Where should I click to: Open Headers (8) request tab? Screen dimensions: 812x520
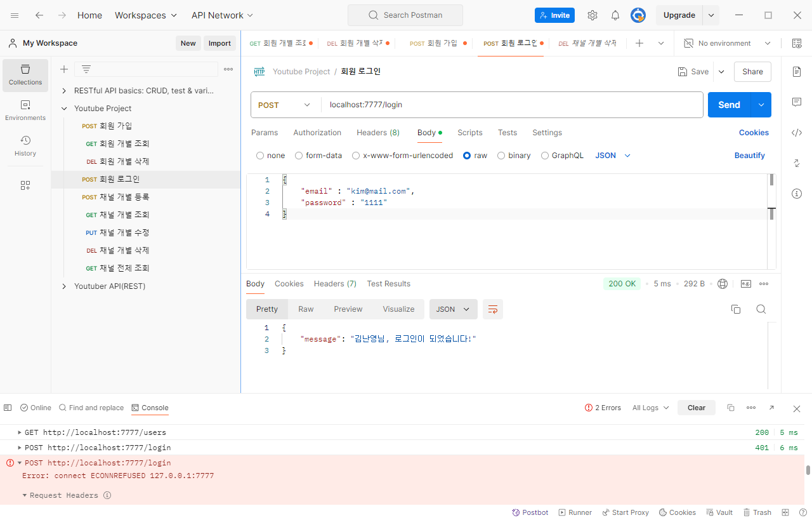coord(378,133)
